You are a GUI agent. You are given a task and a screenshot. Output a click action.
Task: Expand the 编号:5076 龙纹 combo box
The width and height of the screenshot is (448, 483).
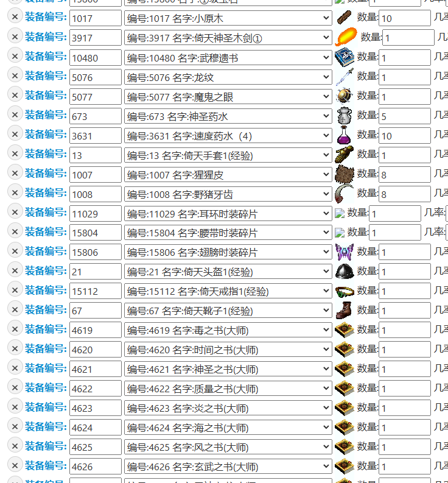pyautogui.click(x=228, y=77)
